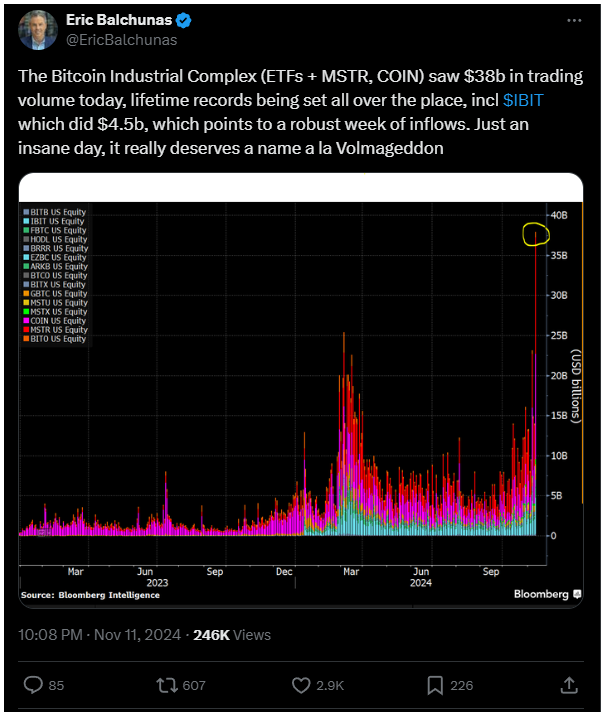Viewport: 605px width, 716px height.
Task: Click the 40B y-axis label
Action: (x=559, y=215)
